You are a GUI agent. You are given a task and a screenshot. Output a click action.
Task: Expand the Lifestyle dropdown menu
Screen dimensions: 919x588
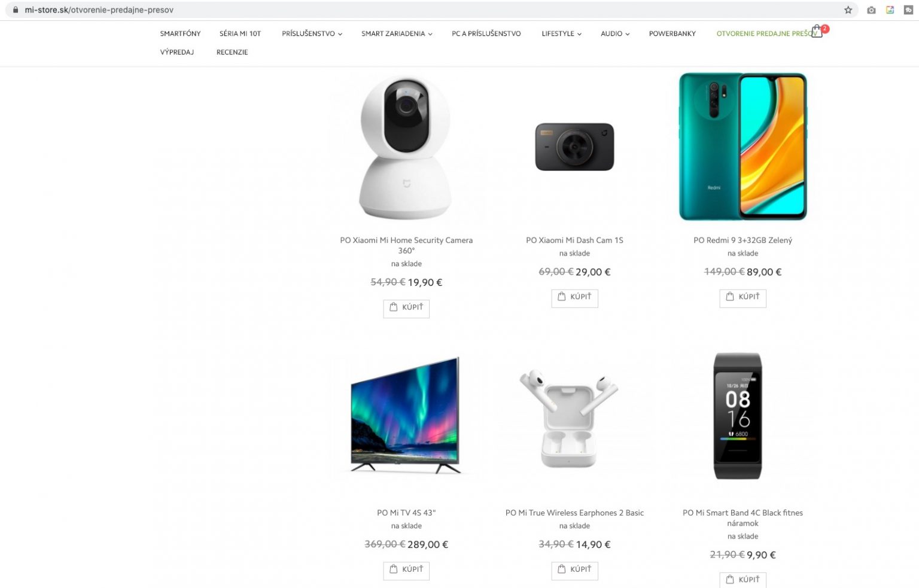[x=561, y=33]
